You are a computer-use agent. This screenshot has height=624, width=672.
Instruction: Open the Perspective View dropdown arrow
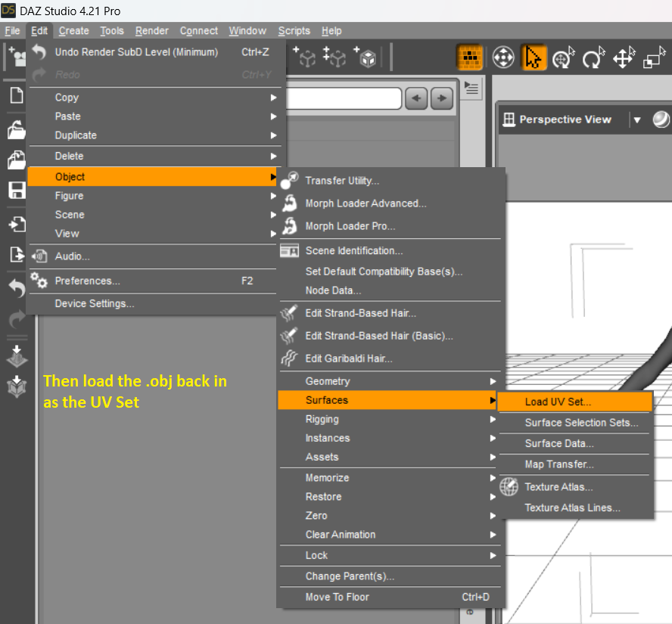[x=638, y=120]
